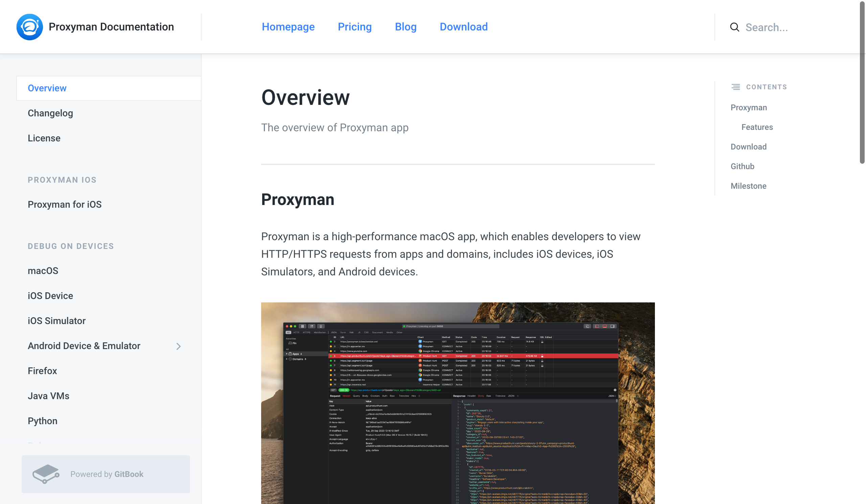Image resolution: width=866 pixels, height=504 pixels.
Task: Click the Overview page heading
Action: [305, 97]
